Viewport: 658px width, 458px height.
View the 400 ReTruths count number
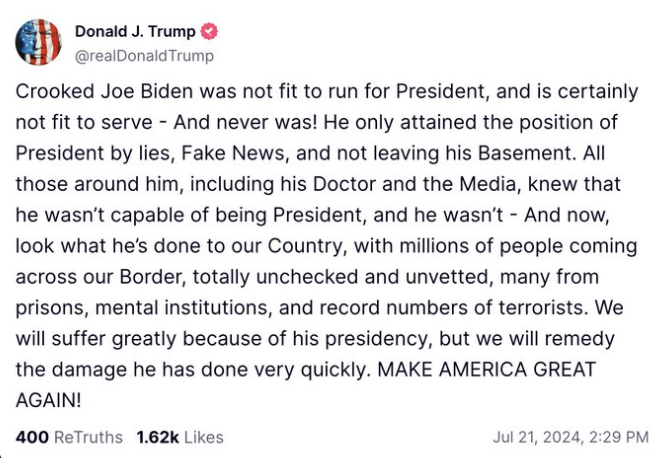[32, 437]
